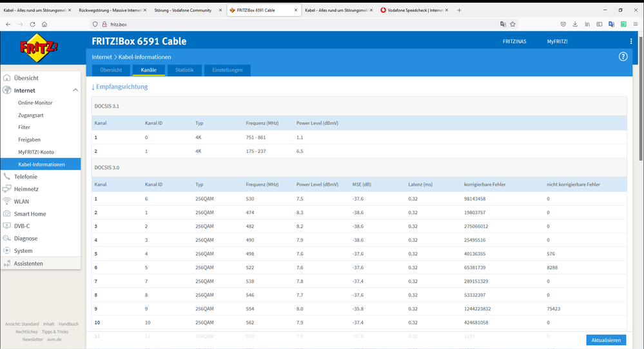The height and width of the screenshot is (349, 644).
Task: Open the help question mark icon
Action: (623, 57)
